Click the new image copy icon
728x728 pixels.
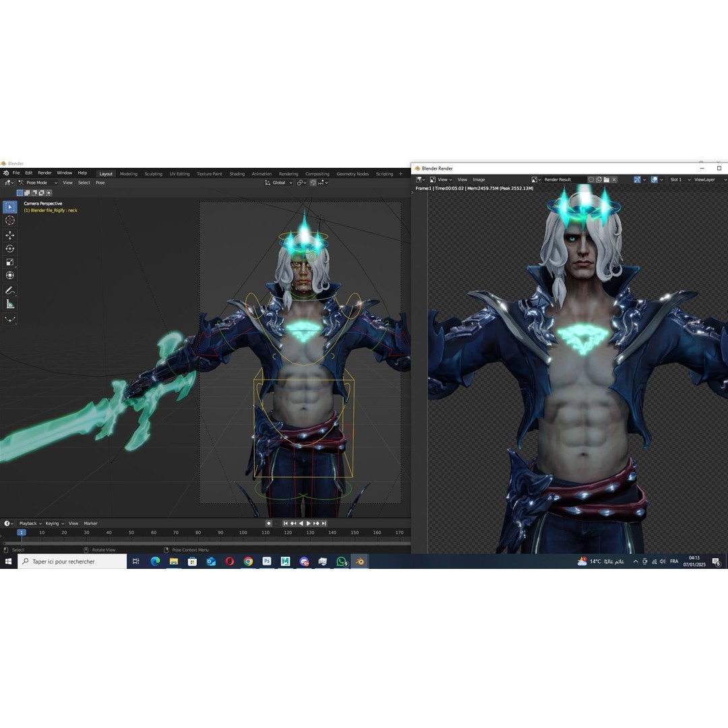599,180
